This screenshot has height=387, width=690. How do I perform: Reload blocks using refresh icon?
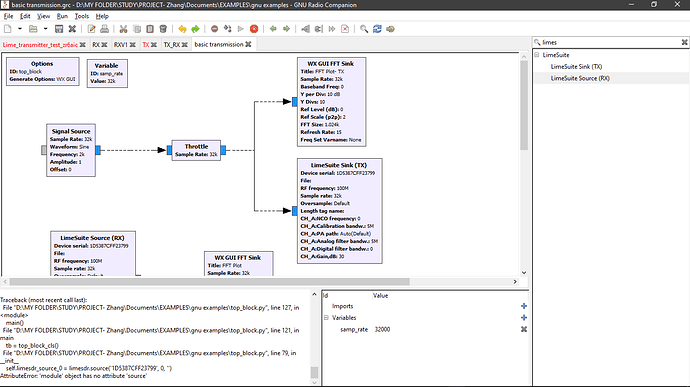[377, 29]
